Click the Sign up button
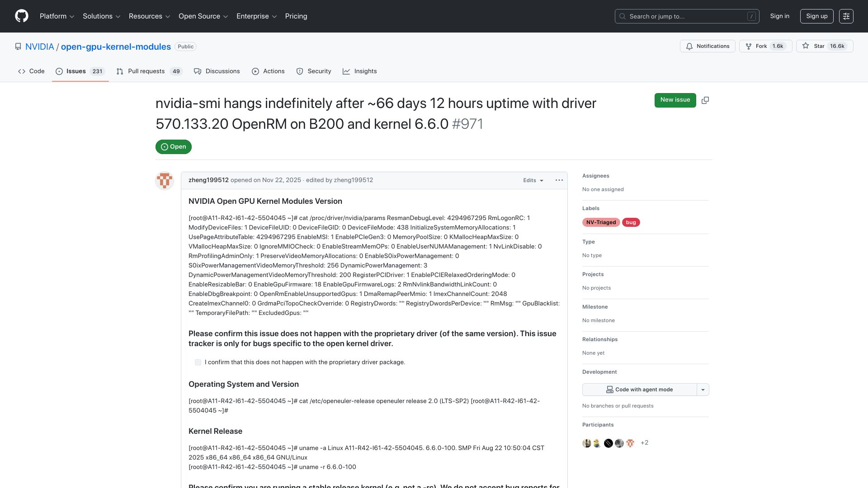This screenshot has width=868, height=488. click(817, 16)
